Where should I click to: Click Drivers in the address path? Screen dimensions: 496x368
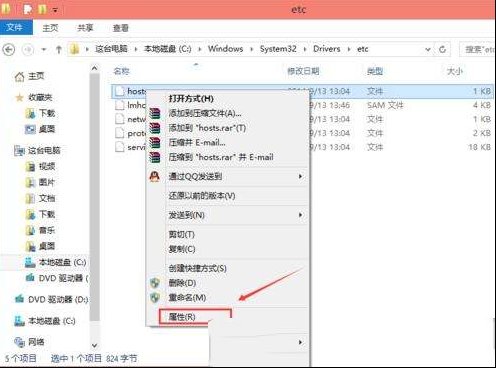pos(327,49)
